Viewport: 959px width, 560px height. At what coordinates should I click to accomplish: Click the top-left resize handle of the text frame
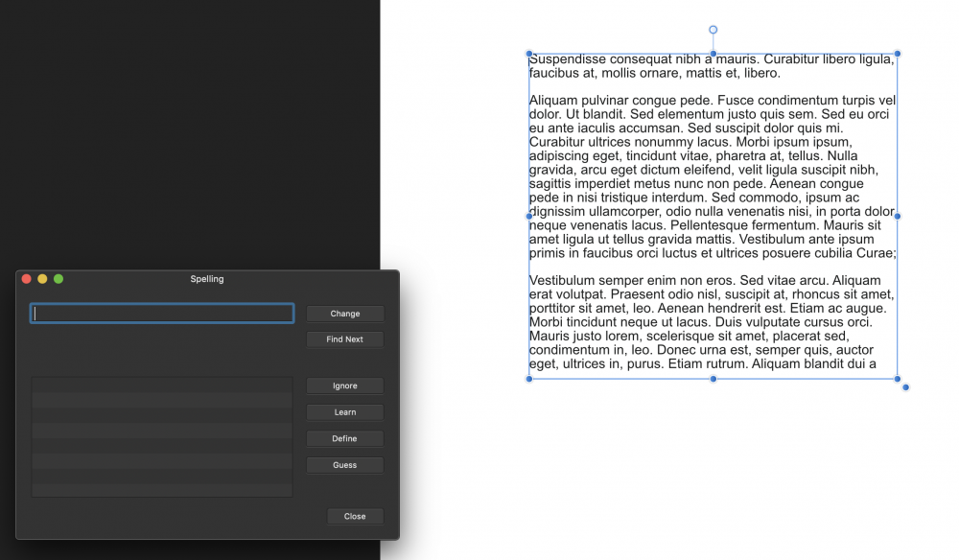point(528,54)
